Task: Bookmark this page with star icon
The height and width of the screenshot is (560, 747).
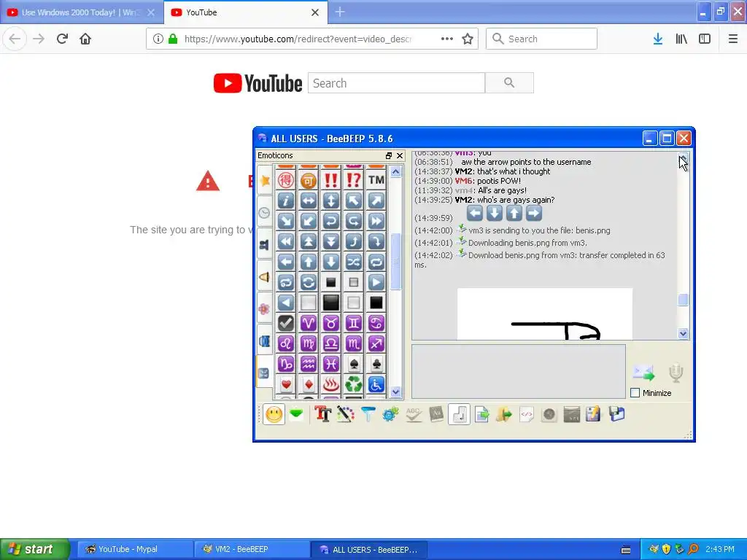Action: 468,39
